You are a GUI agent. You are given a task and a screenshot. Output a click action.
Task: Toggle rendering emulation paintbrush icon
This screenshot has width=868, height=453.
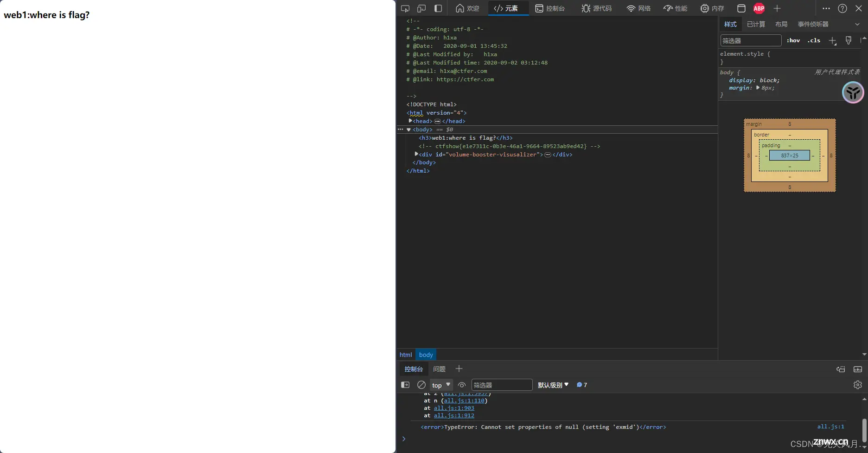click(849, 40)
